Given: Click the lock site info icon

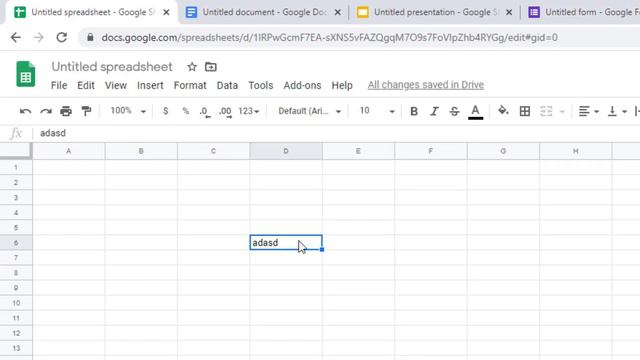Looking at the screenshot, I should click(x=90, y=37).
